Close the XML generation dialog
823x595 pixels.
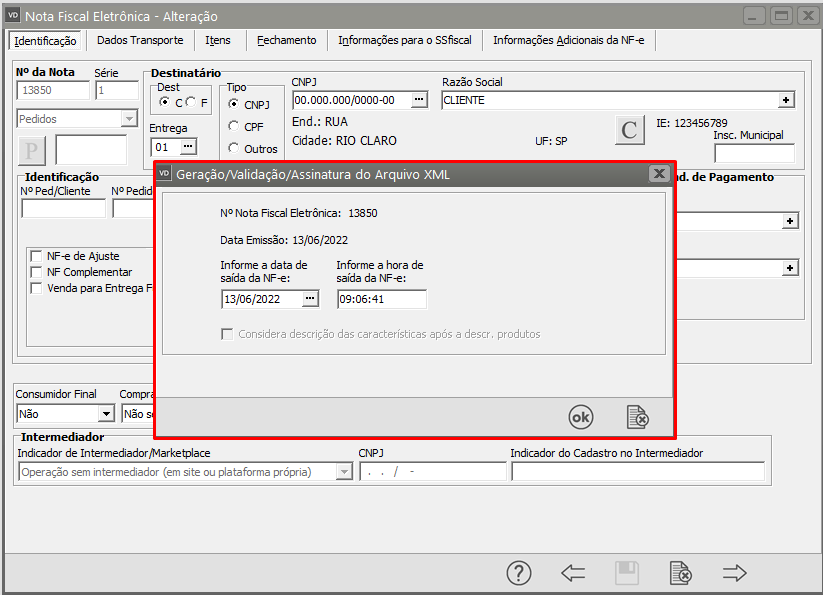click(x=658, y=174)
